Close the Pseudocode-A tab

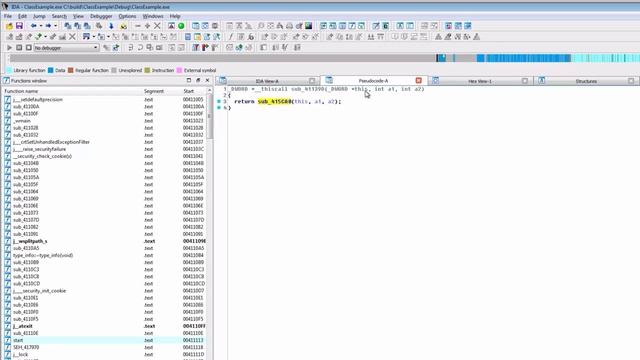(x=418, y=81)
